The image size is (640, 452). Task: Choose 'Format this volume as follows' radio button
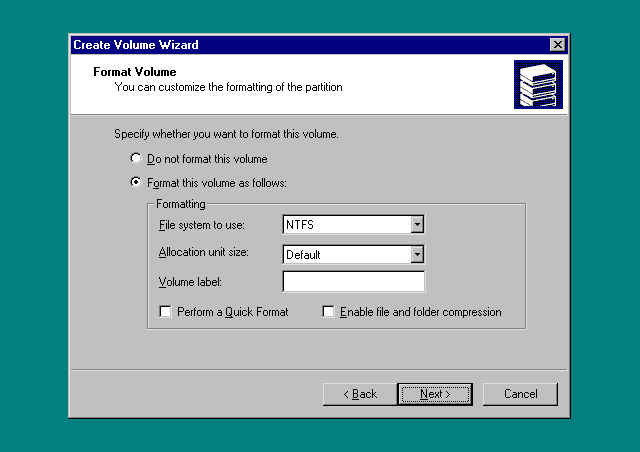(136, 183)
